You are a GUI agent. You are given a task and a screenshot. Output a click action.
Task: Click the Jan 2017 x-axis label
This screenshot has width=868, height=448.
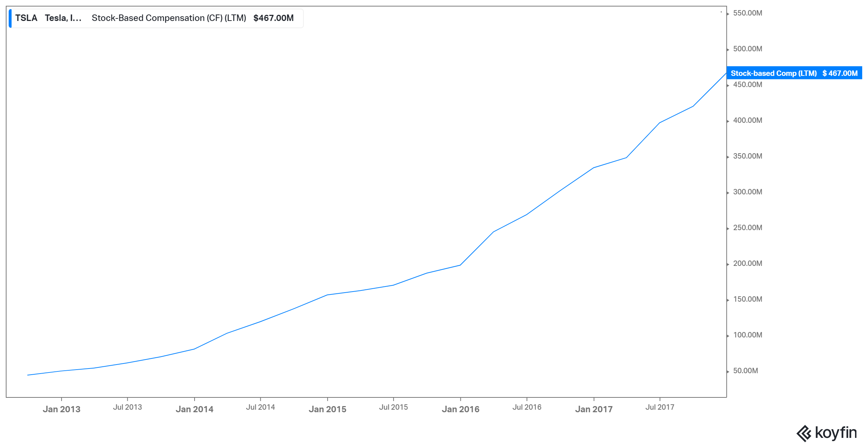593,409
